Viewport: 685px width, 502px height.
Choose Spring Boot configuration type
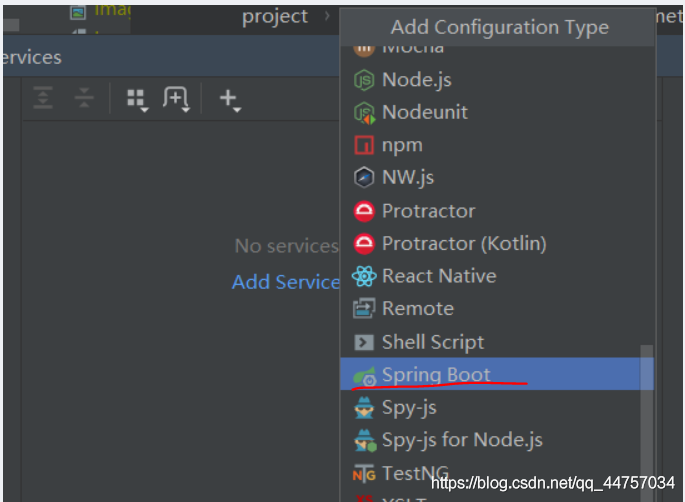[x=497, y=374]
